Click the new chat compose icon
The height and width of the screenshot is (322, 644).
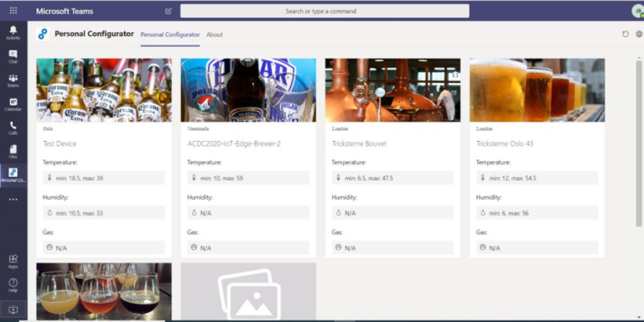[169, 11]
